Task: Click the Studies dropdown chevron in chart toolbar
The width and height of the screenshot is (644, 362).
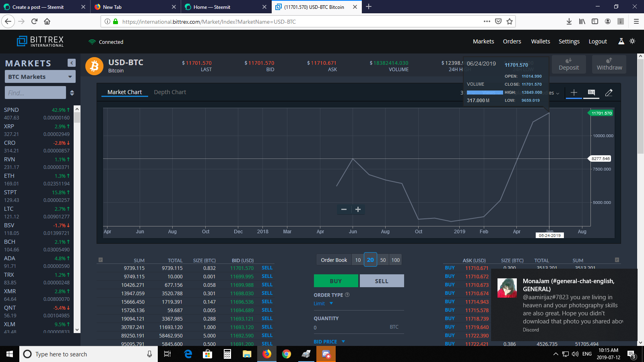Action: point(557,93)
